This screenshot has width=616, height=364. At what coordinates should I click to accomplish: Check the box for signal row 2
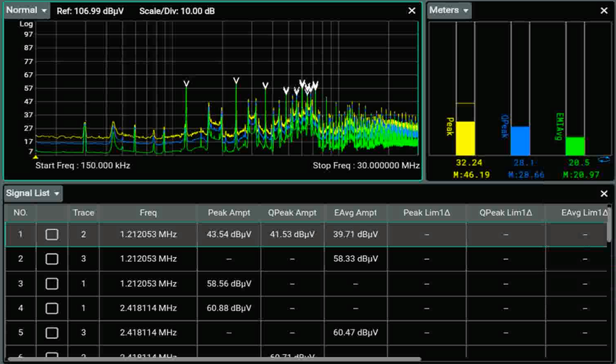pos(52,259)
